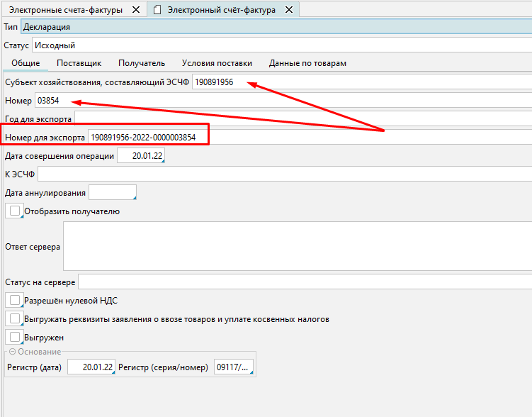Toggle the Отобразить получателю checkbox
Screen dimensions: 532x417
tap(15, 211)
